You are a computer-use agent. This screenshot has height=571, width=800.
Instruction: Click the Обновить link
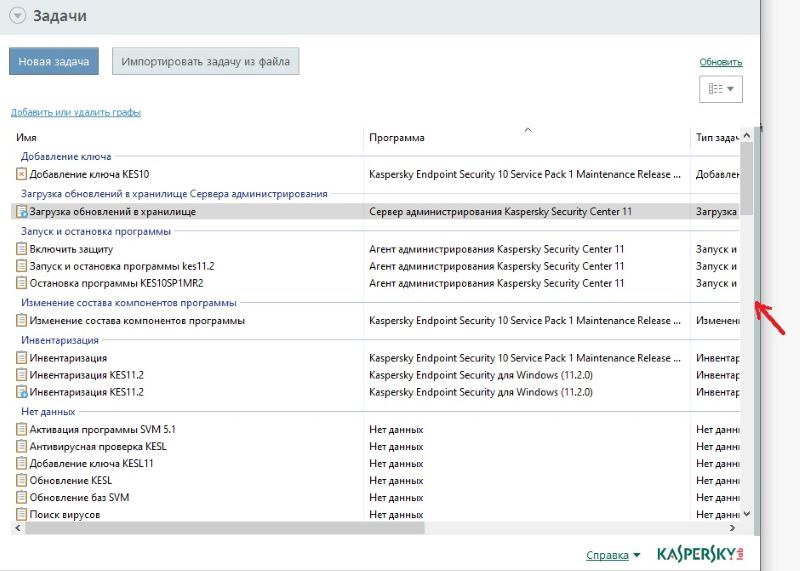click(x=720, y=62)
